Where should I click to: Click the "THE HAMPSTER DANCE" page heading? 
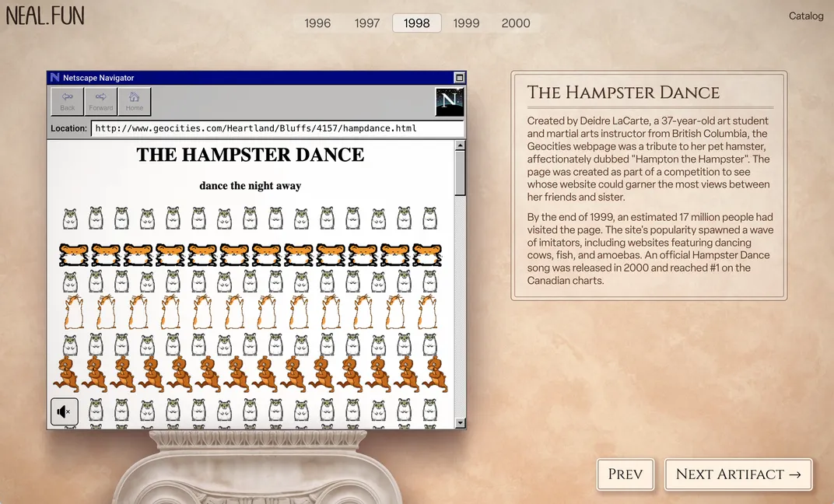pyautogui.click(x=250, y=155)
